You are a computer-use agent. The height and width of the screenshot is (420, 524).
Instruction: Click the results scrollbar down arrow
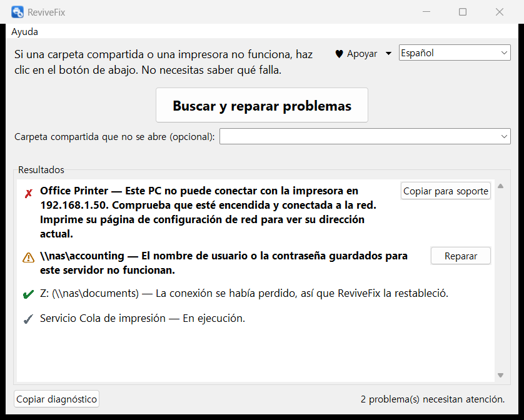point(501,375)
